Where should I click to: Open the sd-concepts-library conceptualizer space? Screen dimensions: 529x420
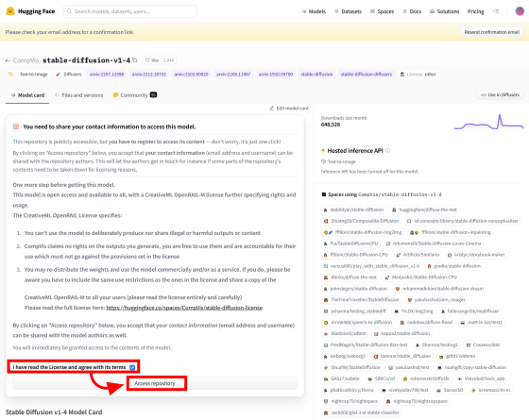click(462, 221)
